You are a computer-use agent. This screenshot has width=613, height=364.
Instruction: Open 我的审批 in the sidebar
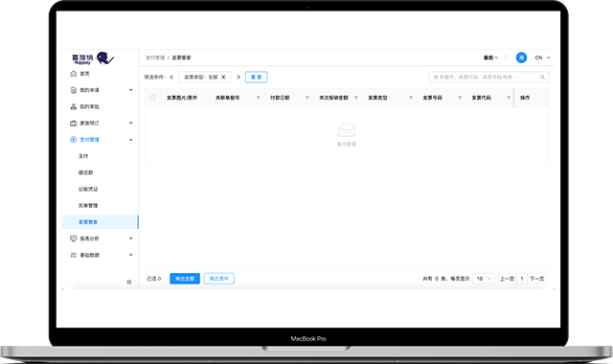89,106
